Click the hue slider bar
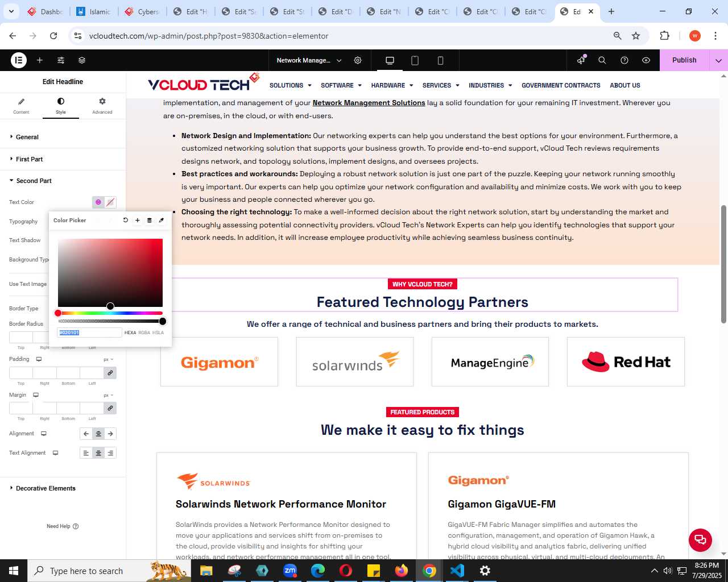The image size is (728, 582). [110, 313]
